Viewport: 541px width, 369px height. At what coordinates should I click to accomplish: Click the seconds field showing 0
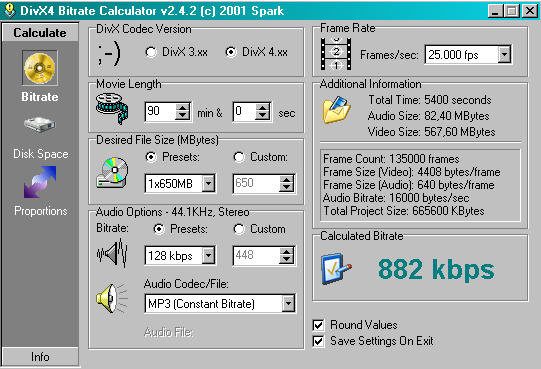click(x=245, y=111)
